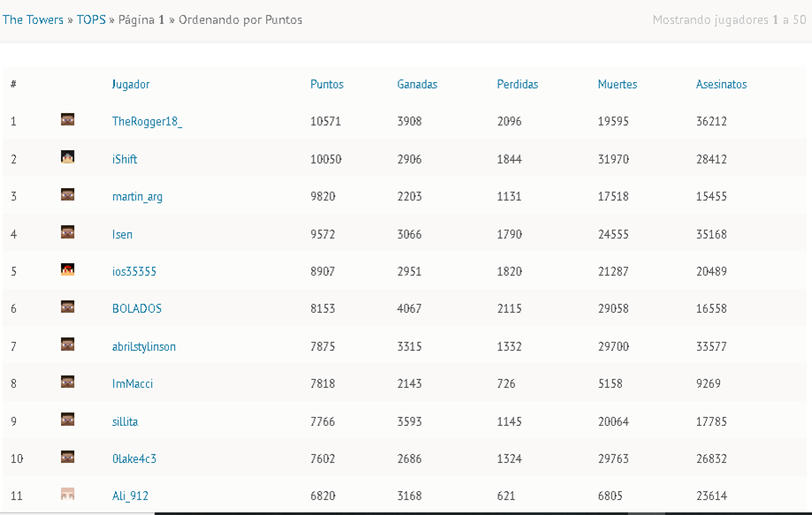Click TheRogger18_ player avatar icon

tap(67, 119)
